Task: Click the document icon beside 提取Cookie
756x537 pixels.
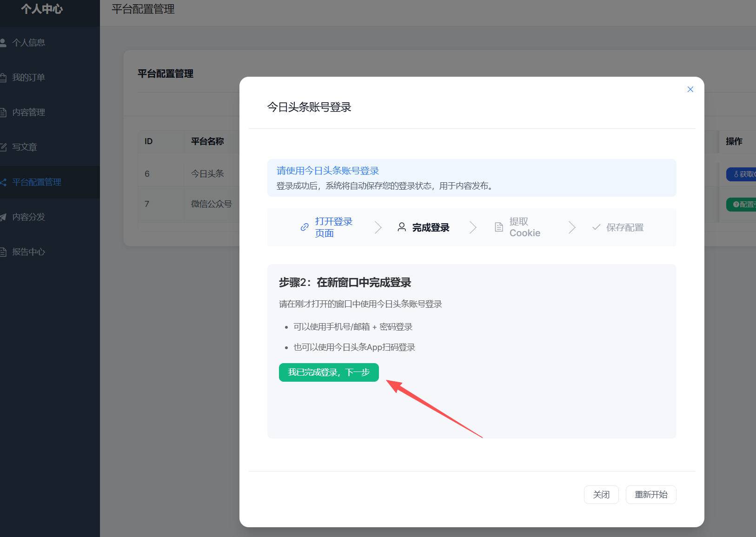Action: [499, 227]
